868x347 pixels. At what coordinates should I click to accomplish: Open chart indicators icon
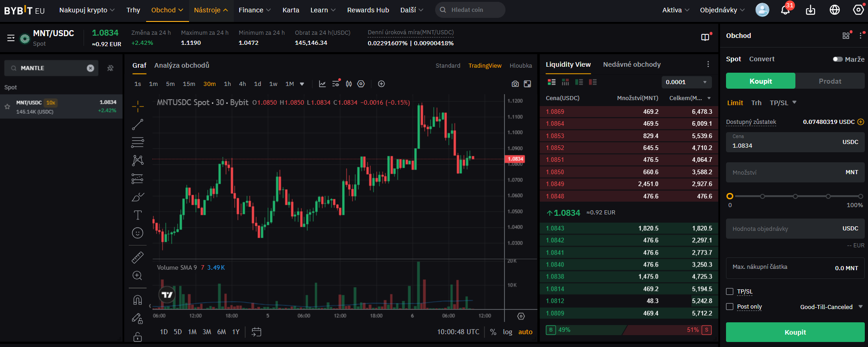tap(322, 84)
